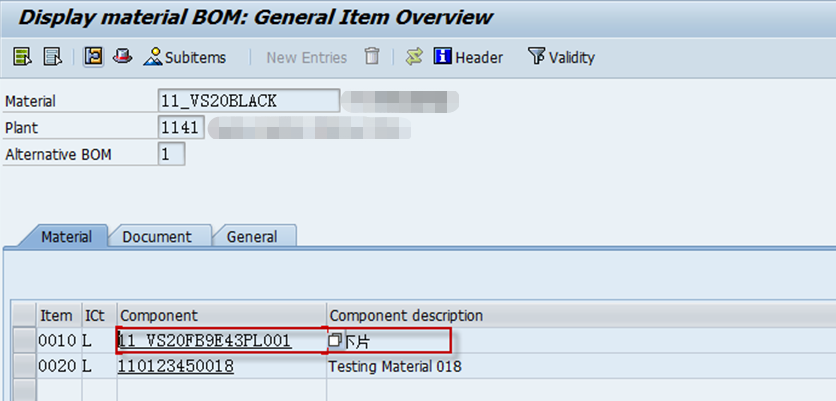This screenshot has width=836, height=401.
Task: Click the Plant field showing 1141
Action: 181,128
